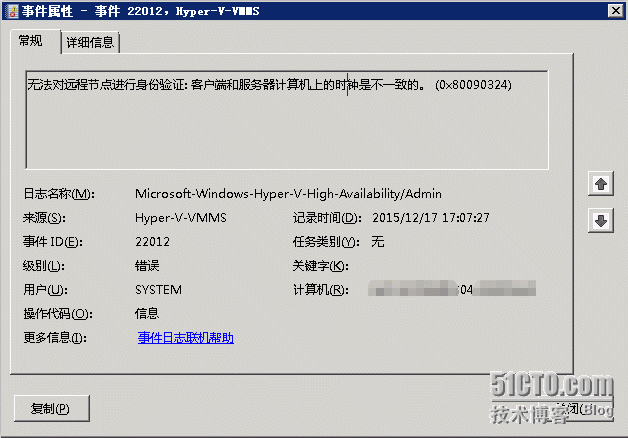Show previous event with up arrow
Image resolution: width=628 pixels, height=438 pixels.
(601, 184)
